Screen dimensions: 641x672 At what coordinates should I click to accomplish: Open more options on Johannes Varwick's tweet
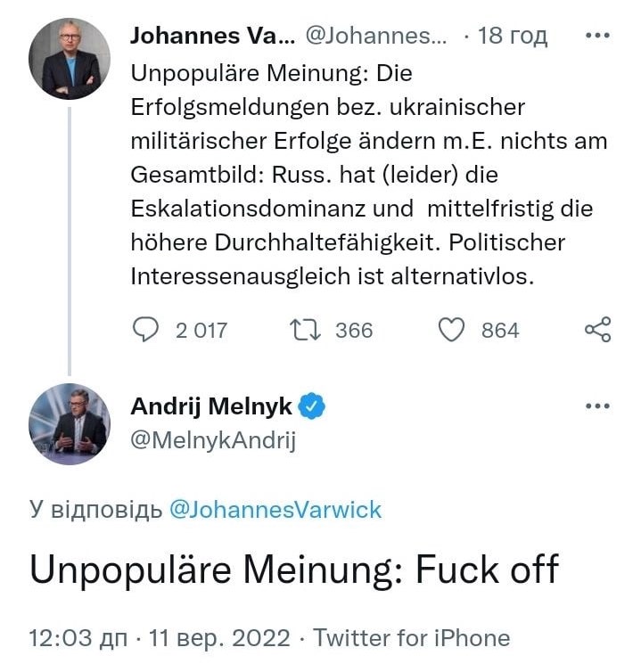coord(596,37)
